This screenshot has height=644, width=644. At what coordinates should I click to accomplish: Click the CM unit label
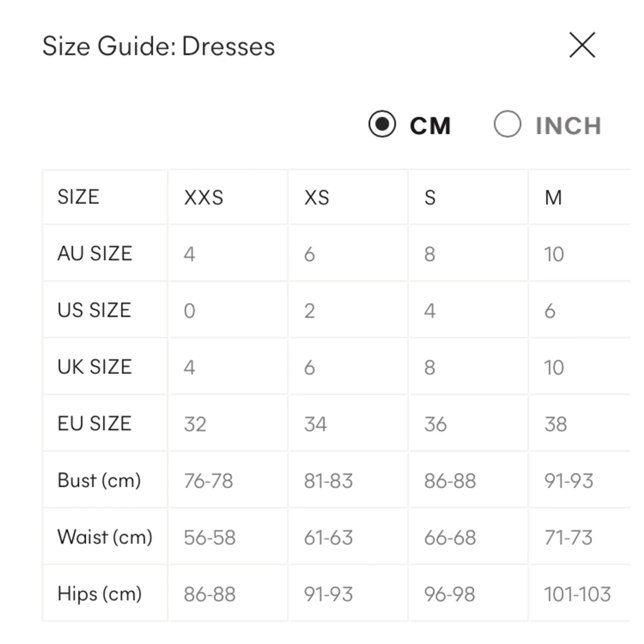point(430,126)
